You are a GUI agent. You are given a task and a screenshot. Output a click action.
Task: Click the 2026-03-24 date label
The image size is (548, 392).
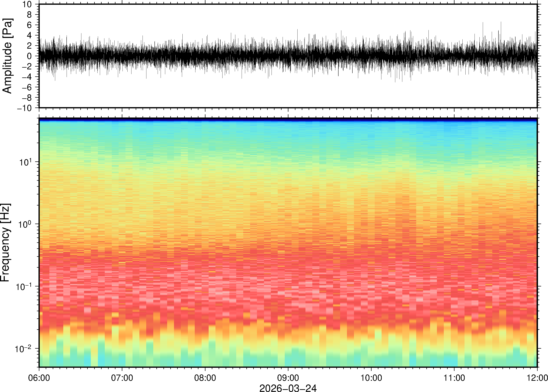[288, 388]
